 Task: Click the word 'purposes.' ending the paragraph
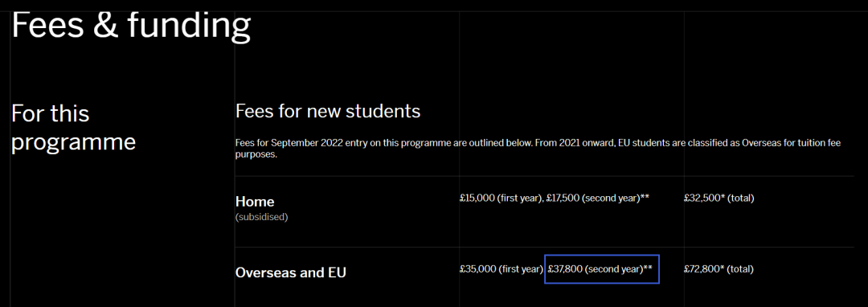(256, 155)
